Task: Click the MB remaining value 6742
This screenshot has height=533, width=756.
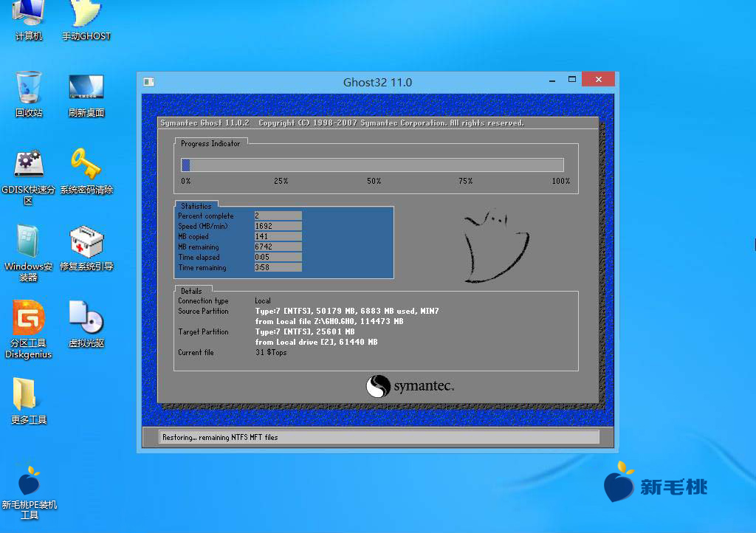Action: point(278,247)
